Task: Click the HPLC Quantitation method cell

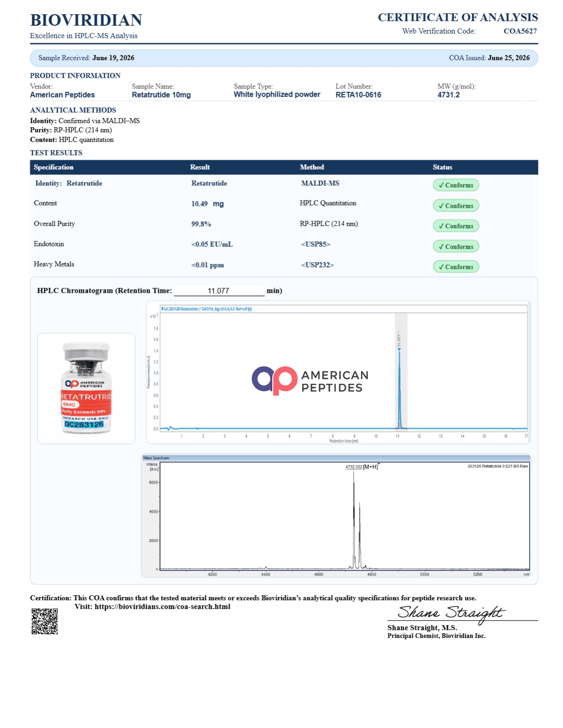Action: [x=328, y=203]
